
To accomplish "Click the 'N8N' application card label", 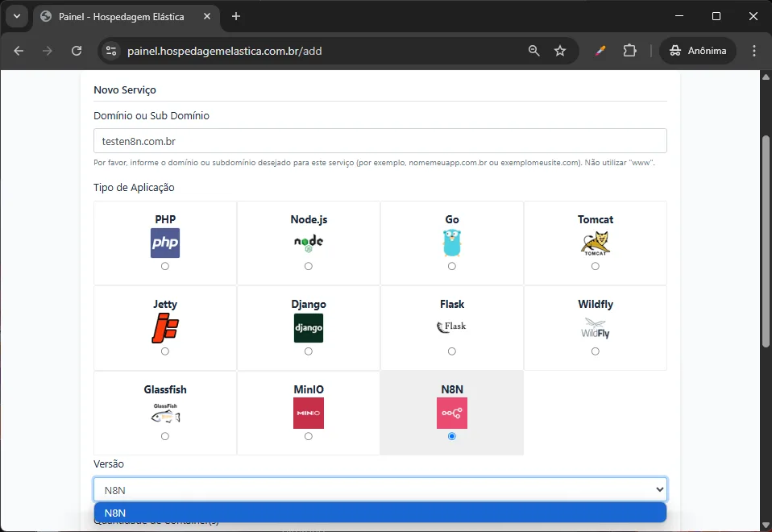I will (452, 389).
